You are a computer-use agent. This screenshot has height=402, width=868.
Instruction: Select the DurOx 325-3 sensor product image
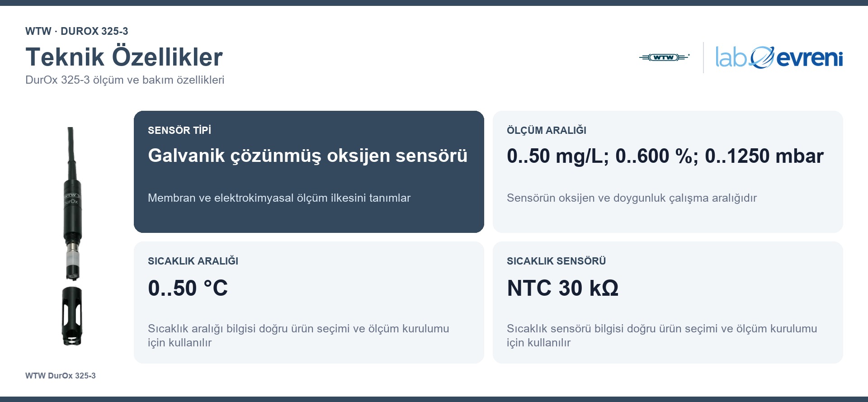click(72, 236)
